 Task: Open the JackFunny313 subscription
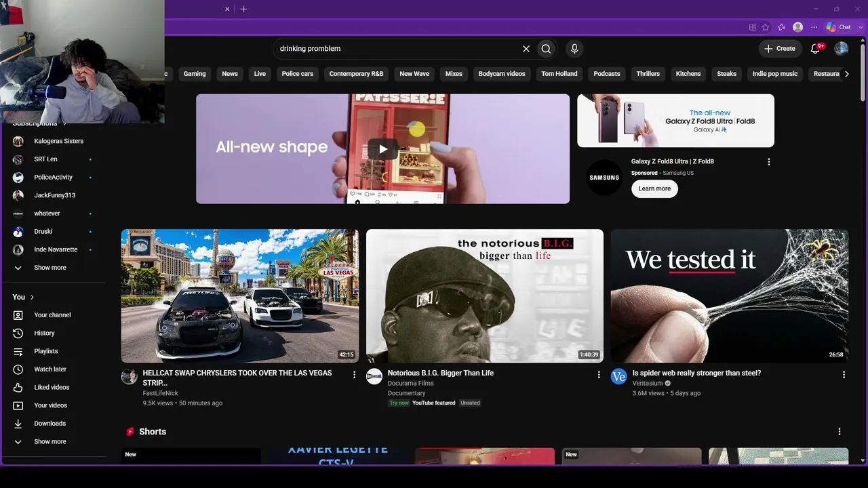pos(53,195)
